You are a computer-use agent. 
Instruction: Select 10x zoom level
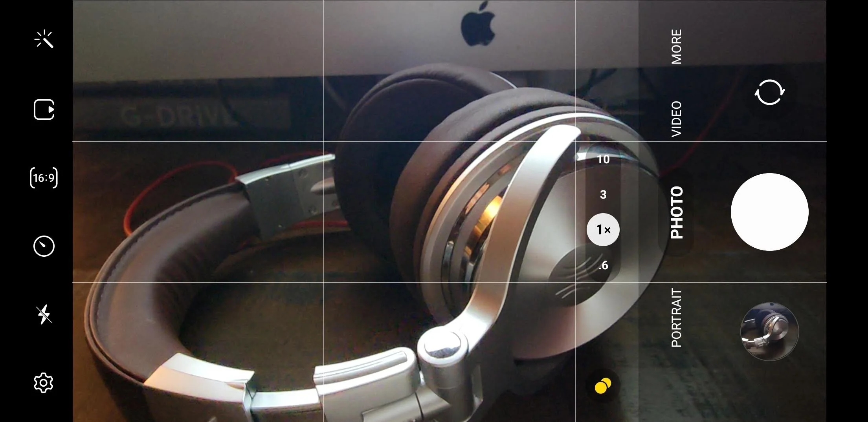point(603,159)
